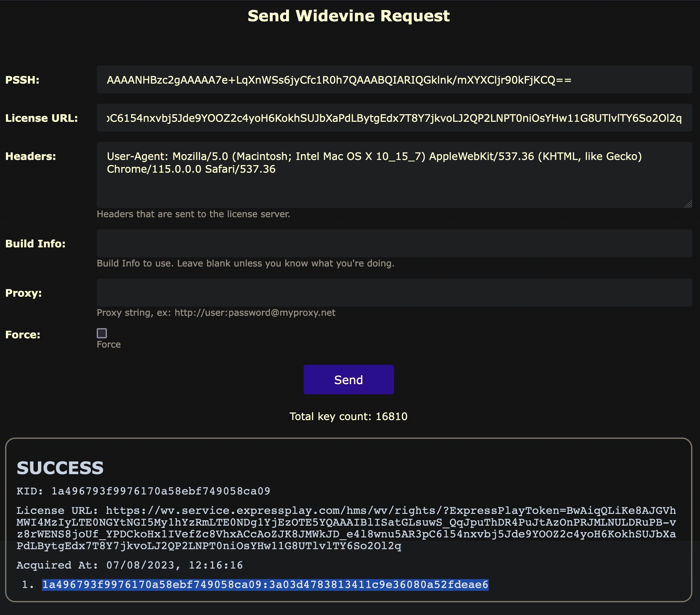Viewport: 700px width, 615px height.
Task: Click the Force label beneath the checkbox
Action: 108,344
